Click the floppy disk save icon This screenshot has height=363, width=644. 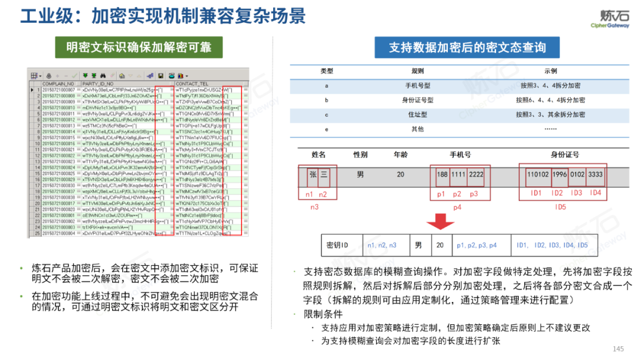pyautogui.click(x=161, y=76)
